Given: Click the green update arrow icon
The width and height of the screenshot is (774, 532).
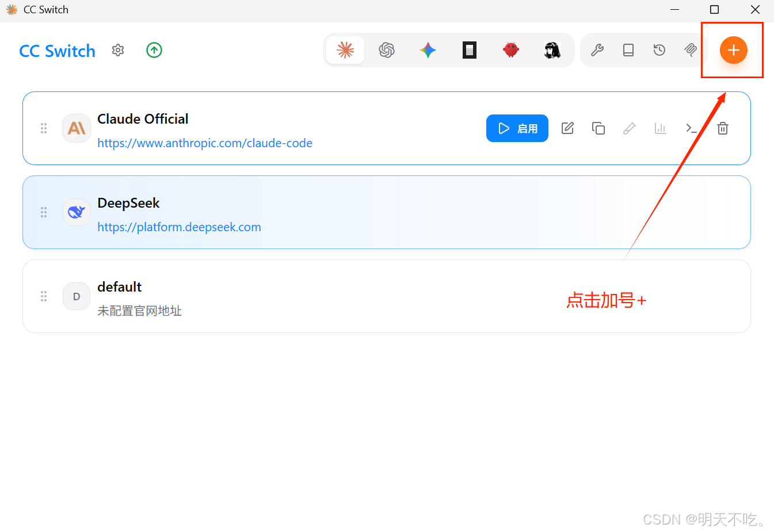Looking at the screenshot, I should [154, 50].
